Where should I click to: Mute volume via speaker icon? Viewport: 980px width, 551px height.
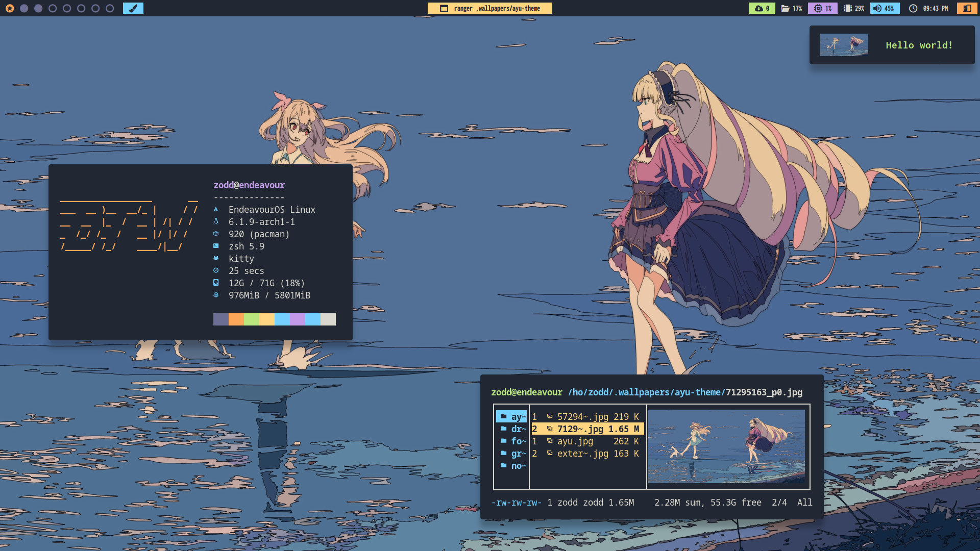tap(877, 8)
